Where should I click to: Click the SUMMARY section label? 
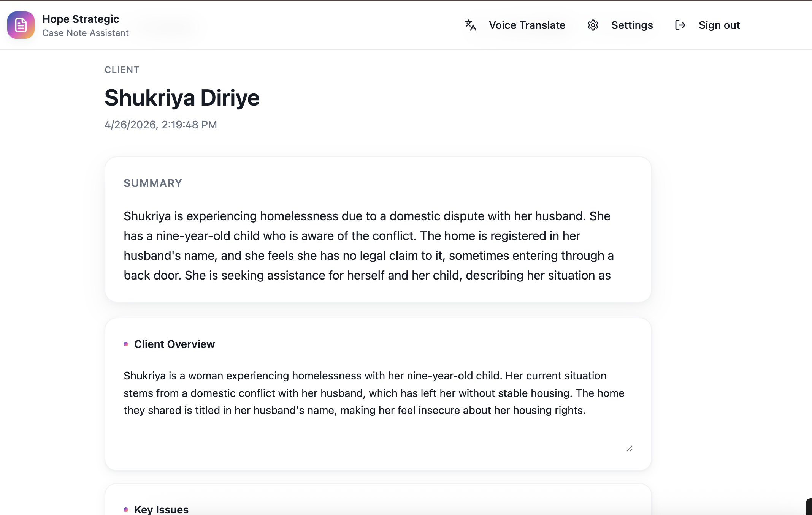coord(153,183)
